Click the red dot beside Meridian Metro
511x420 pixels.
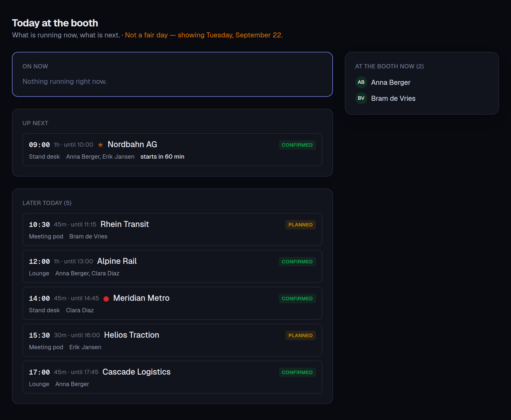click(x=106, y=299)
